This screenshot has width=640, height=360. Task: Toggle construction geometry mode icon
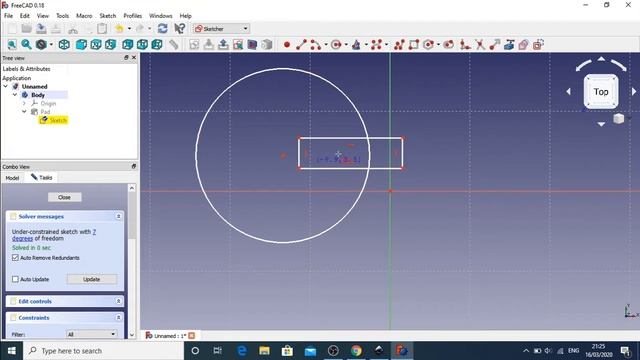[538, 44]
